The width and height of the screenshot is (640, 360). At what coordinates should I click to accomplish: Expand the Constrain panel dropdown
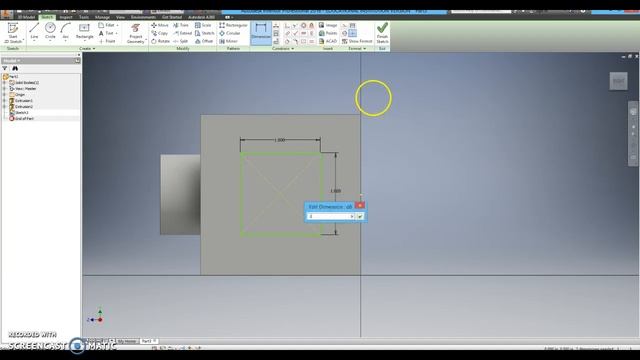point(283,49)
